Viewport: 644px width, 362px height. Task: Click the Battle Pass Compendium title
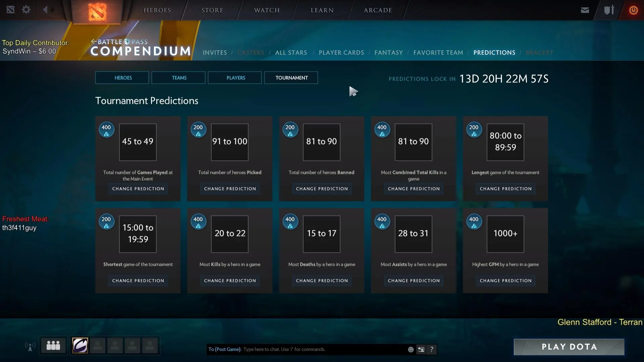point(141,48)
